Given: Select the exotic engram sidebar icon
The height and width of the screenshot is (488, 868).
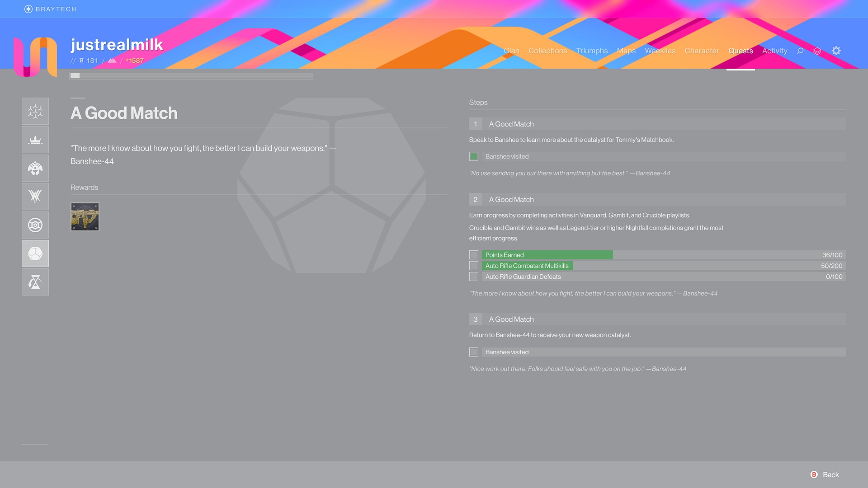Looking at the screenshot, I should 35,253.
